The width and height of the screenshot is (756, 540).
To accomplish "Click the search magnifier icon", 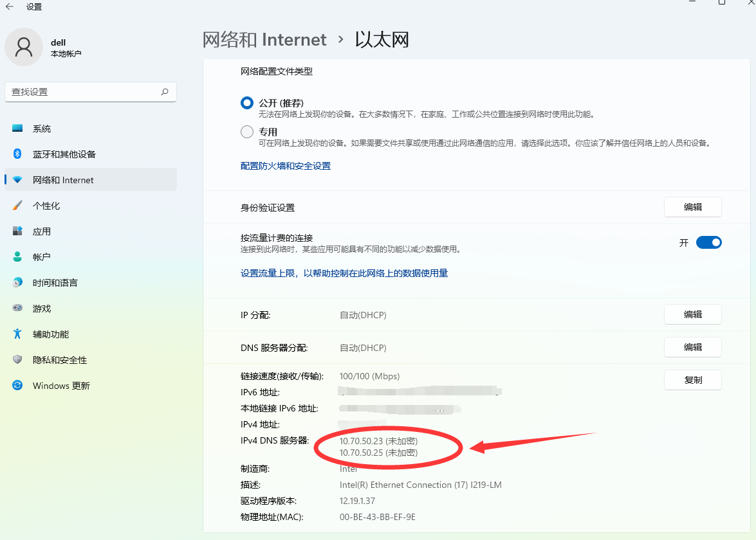I will pos(165,92).
